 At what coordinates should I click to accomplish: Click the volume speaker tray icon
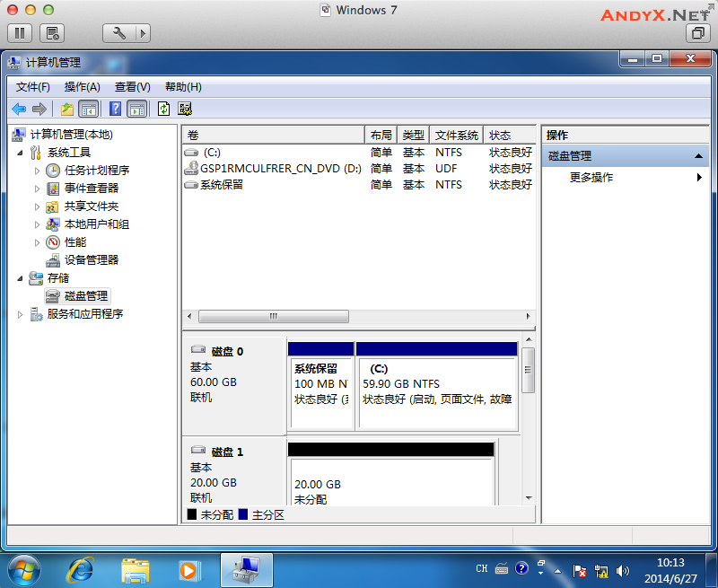coord(622,571)
